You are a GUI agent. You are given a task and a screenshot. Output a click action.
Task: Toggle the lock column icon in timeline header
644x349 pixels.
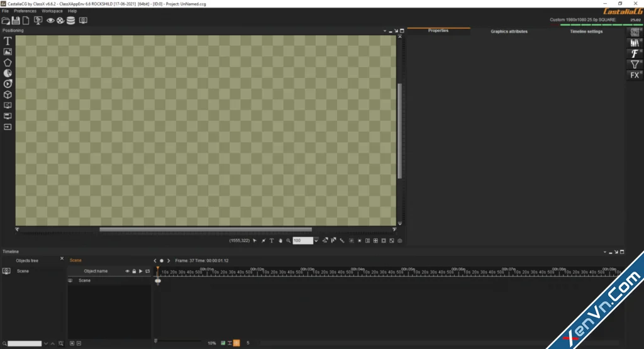tap(134, 271)
